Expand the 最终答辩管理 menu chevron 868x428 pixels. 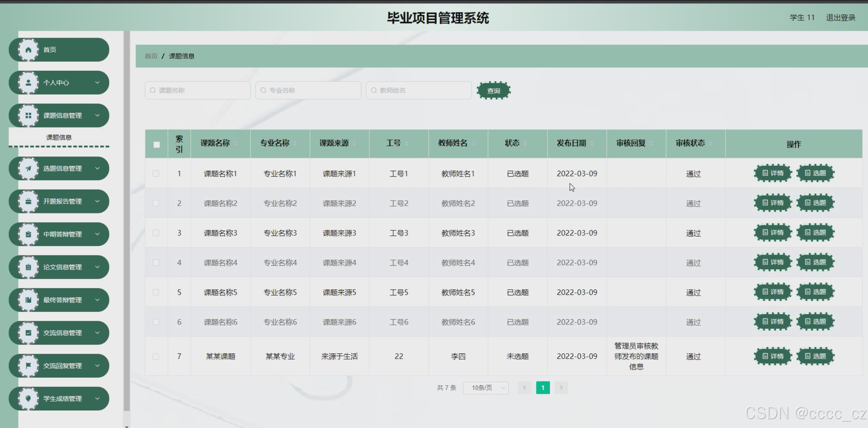pyautogui.click(x=97, y=300)
